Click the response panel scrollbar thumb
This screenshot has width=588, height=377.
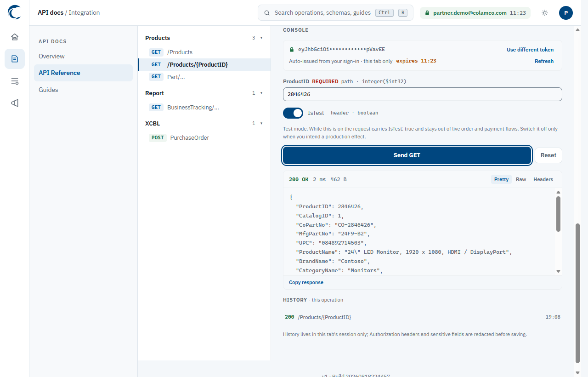pos(558,214)
